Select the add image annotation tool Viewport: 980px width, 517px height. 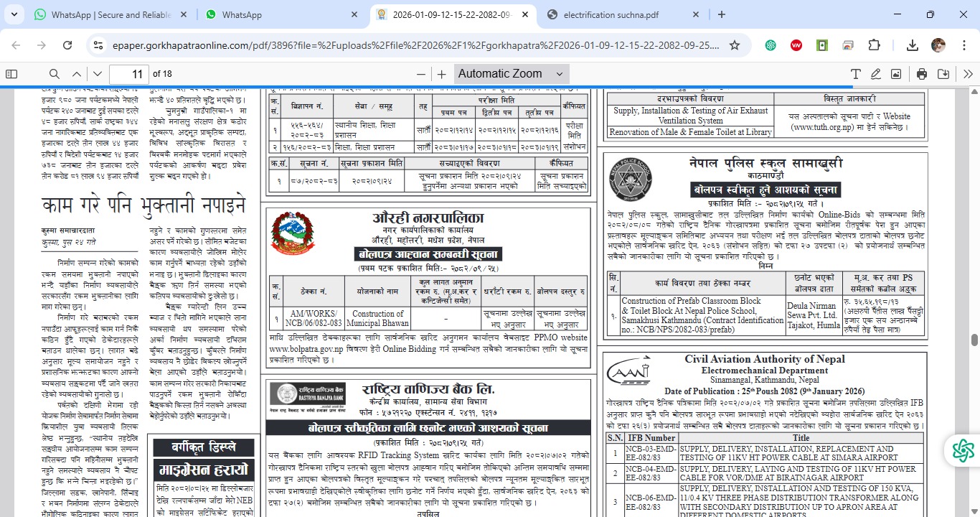(896, 74)
